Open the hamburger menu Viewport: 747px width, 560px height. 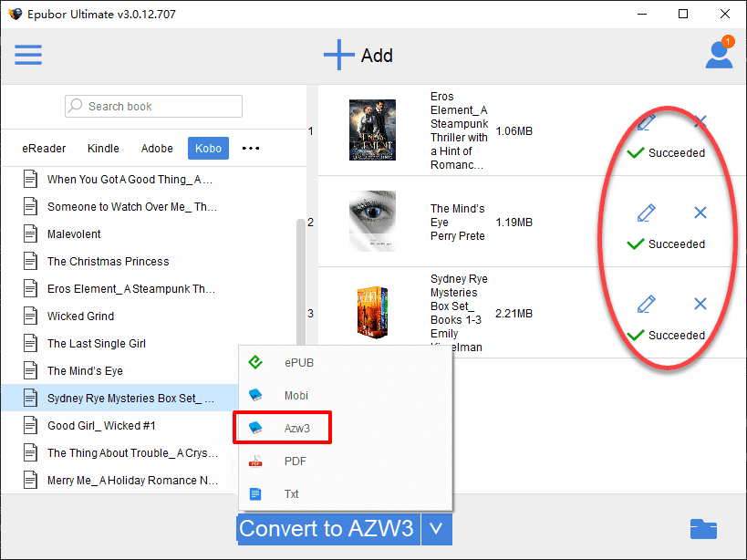coord(28,55)
